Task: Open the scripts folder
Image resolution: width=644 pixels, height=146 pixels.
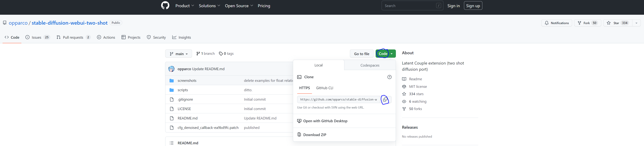Action: (183, 90)
